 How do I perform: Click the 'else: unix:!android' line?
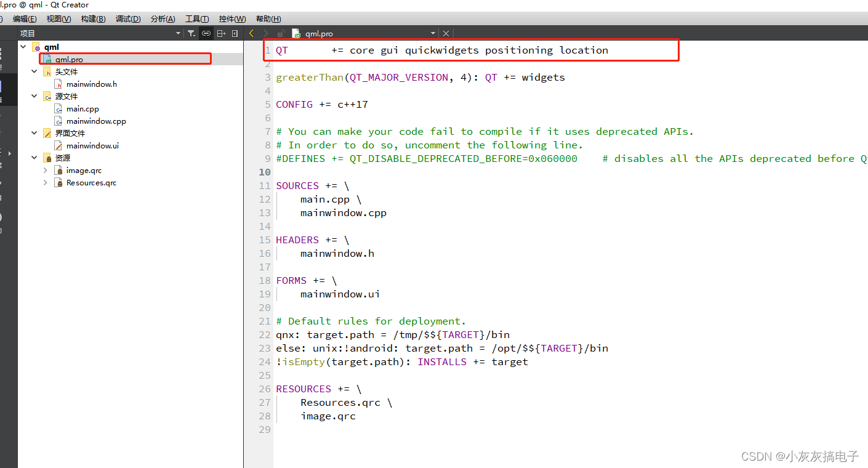point(442,349)
